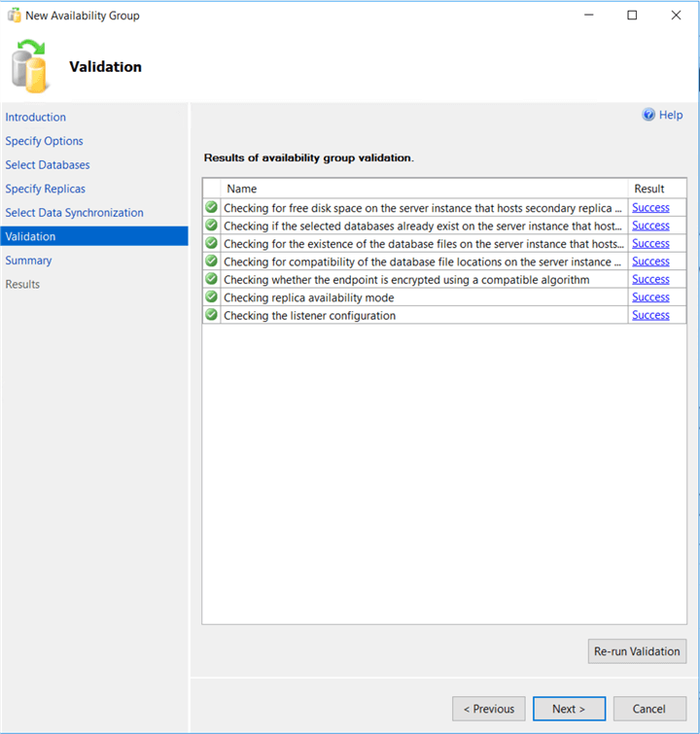The height and width of the screenshot is (734, 700).
Task: Click the green check icon for replica availability mode row
Action: pyautogui.click(x=212, y=297)
